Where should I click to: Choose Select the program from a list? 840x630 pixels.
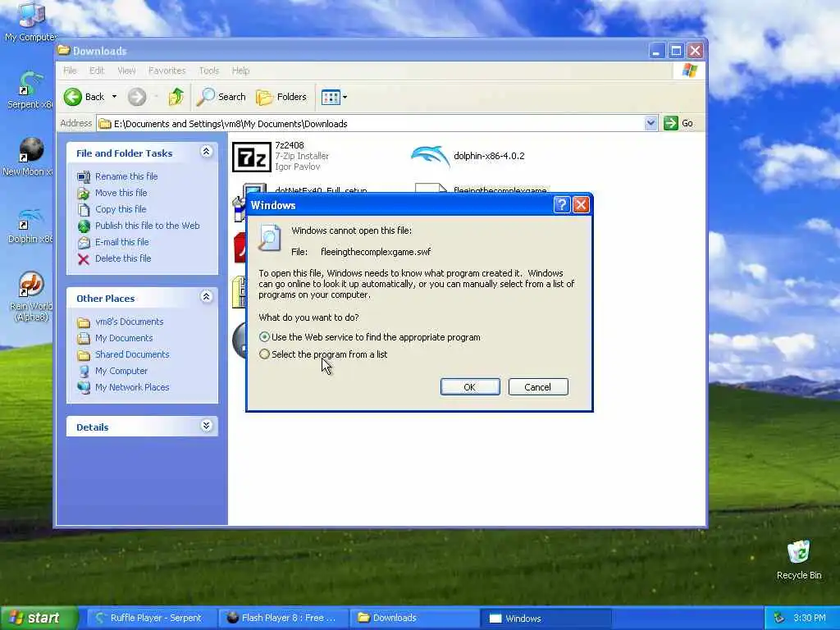click(x=323, y=354)
